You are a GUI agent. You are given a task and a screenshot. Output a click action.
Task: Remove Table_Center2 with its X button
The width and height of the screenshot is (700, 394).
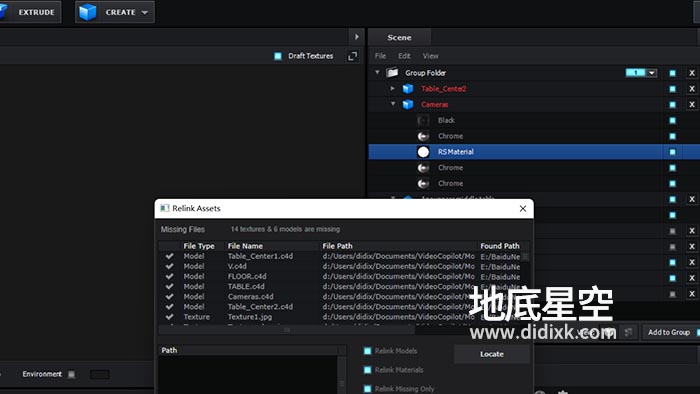tap(692, 89)
